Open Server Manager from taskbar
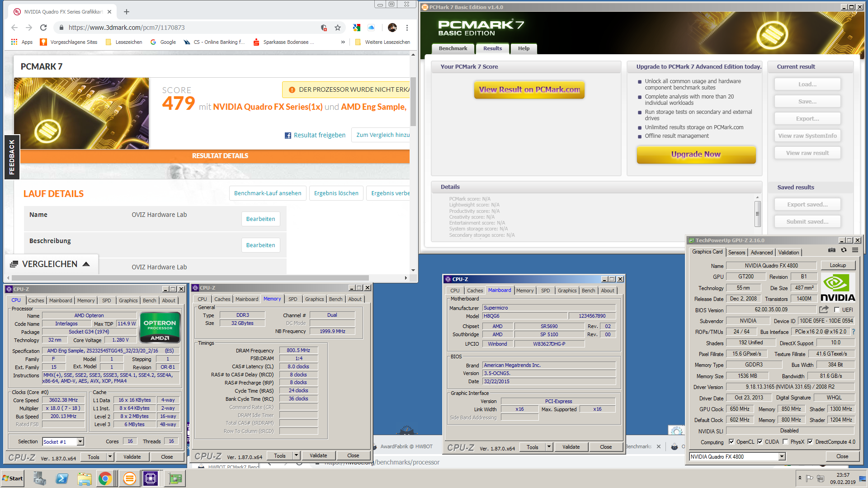The image size is (868, 488). (40, 479)
